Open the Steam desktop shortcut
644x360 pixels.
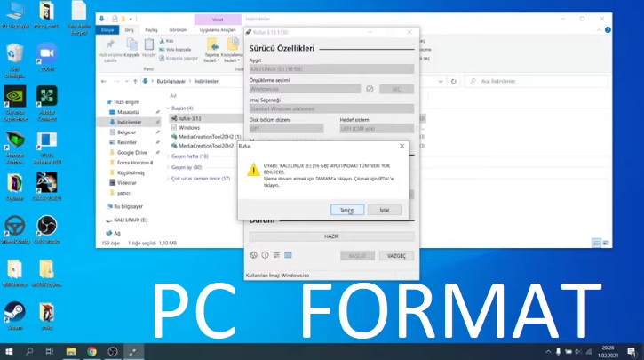tap(15, 316)
